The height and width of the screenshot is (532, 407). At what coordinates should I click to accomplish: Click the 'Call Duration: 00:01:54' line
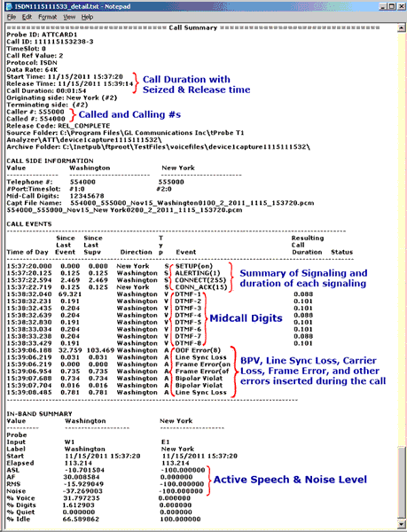pos(46,91)
